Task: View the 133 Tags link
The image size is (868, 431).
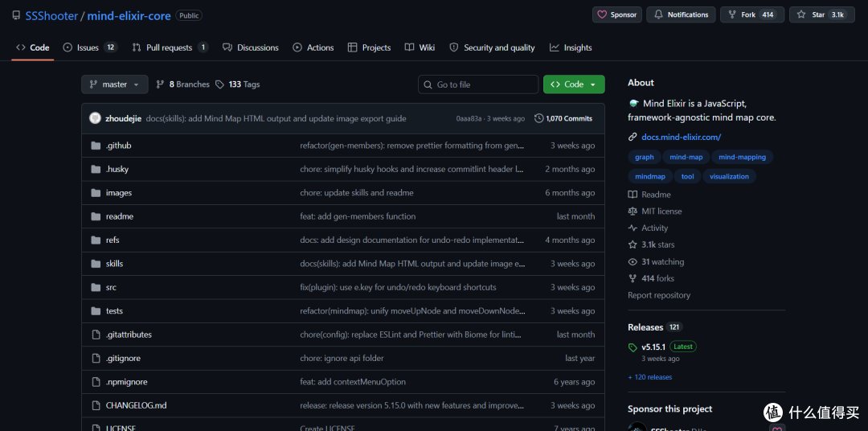Action: pos(237,84)
